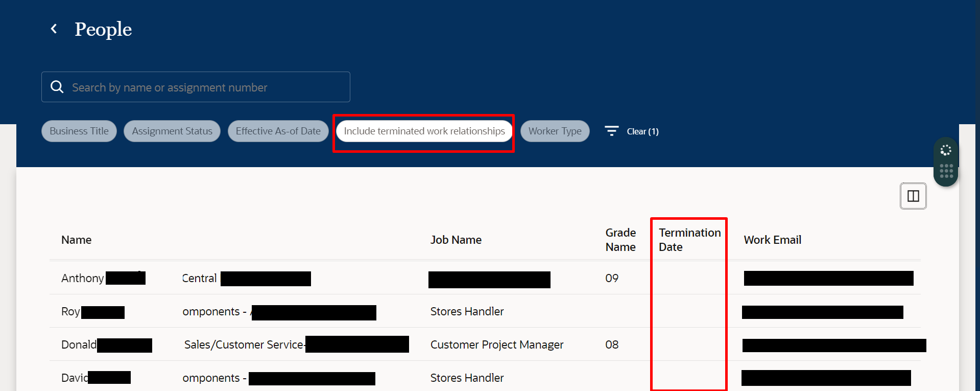Open the all filters icon
Screen dimensions: 980x391
[x=612, y=131]
